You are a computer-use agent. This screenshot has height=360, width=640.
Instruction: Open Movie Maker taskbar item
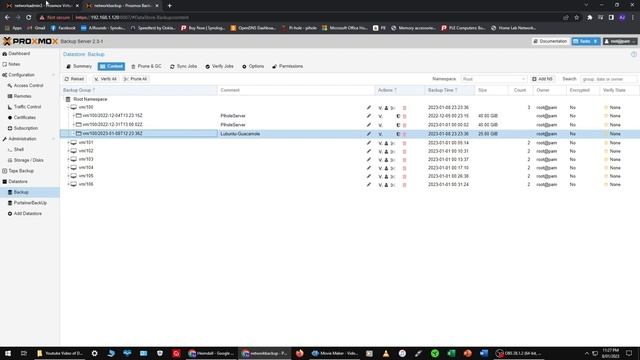tap(336, 353)
